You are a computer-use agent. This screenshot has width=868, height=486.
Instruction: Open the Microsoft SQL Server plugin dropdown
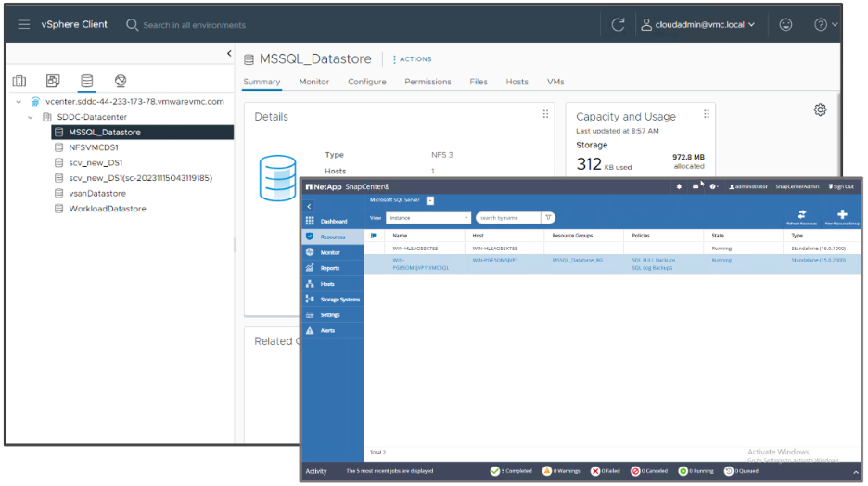coord(430,200)
